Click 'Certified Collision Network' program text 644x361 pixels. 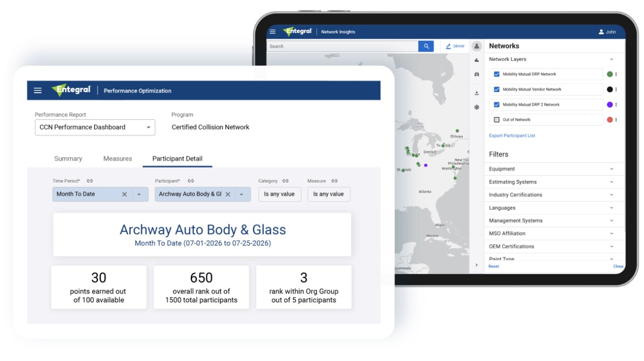210,127
